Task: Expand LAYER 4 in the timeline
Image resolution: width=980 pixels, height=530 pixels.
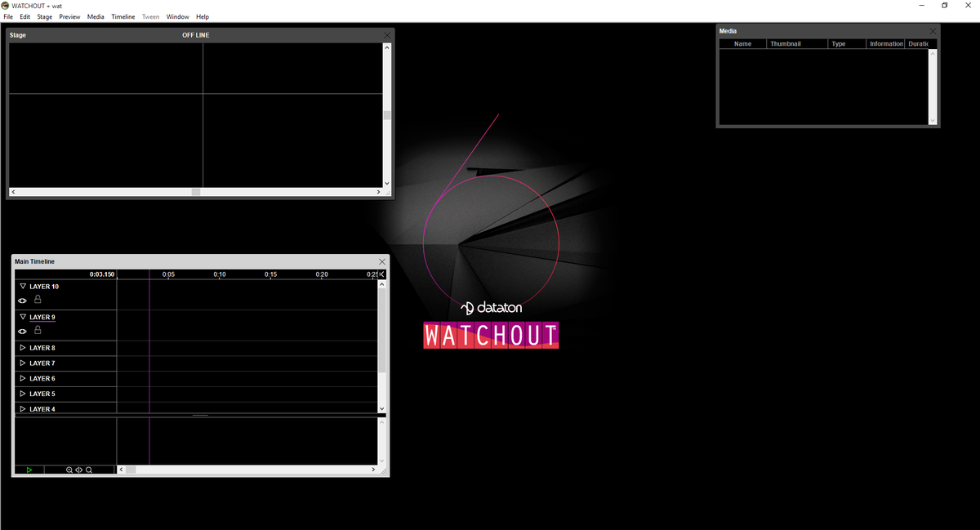Action: click(23, 408)
